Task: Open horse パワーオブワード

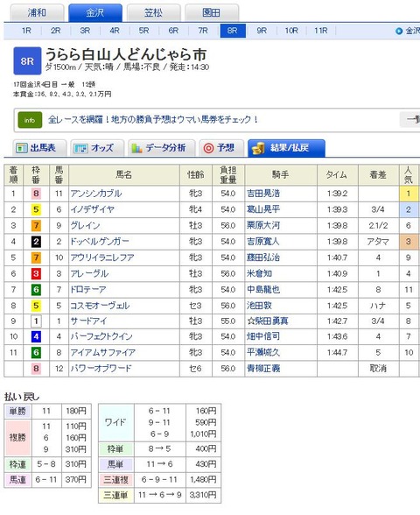Action: (101, 369)
